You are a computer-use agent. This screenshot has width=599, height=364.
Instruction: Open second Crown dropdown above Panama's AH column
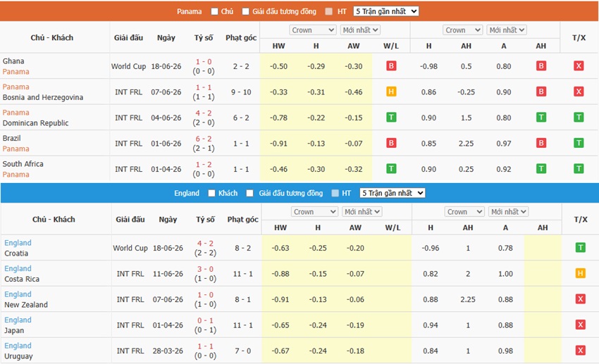pyautogui.click(x=463, y=30)
